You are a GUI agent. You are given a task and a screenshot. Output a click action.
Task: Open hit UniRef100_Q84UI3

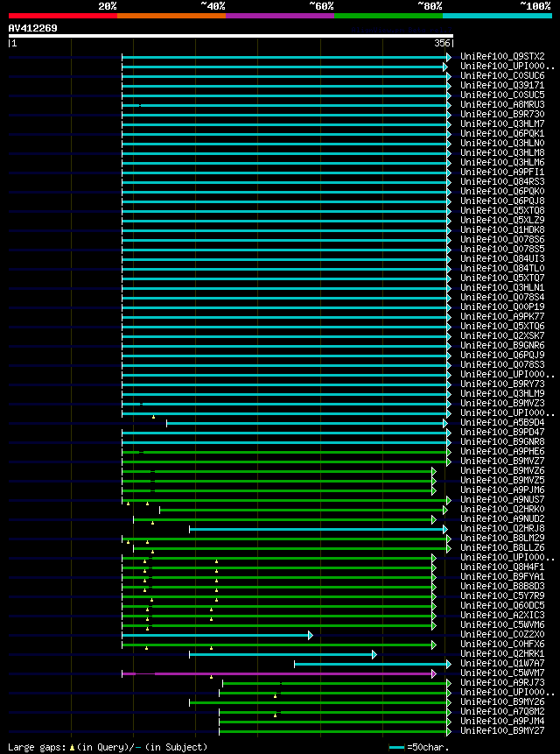(x=502, y=258)
